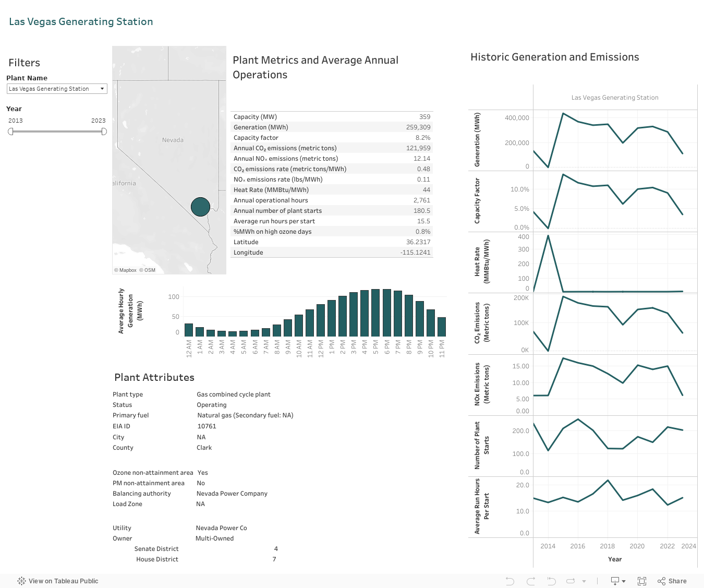Click the Longitude value -115.1241
704x588 pixels.
coord(416,253)
